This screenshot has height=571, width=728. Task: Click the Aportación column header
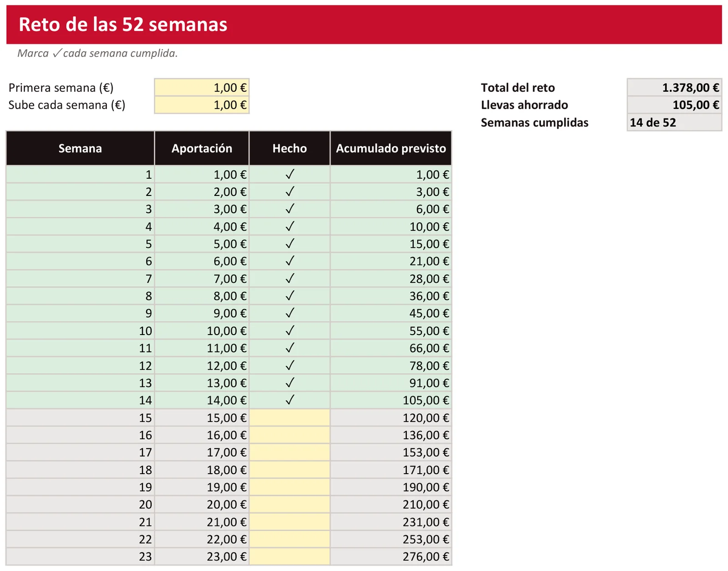click(x=202, y=148)
